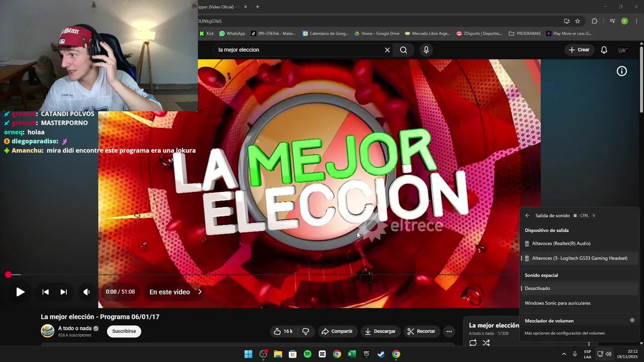
Task: Open YouTube notifications bell
Action: pyautogui.click(x=604, y=50)
